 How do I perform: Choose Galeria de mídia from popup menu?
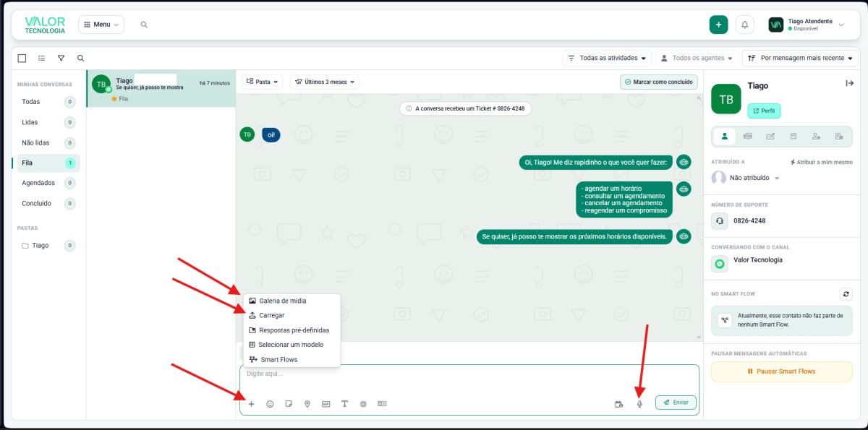click(x=292, y=301)
